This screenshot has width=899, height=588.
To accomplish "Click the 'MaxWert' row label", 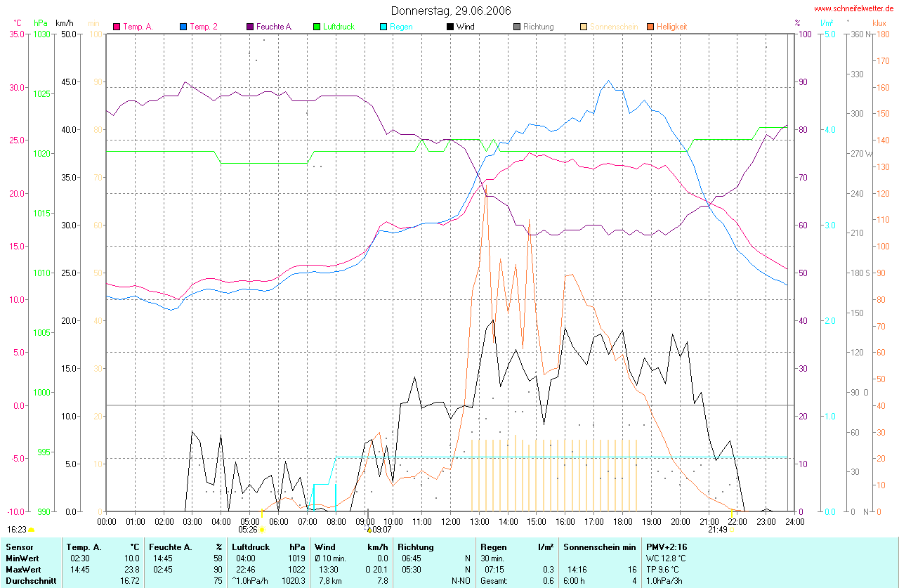I will 22,570.
